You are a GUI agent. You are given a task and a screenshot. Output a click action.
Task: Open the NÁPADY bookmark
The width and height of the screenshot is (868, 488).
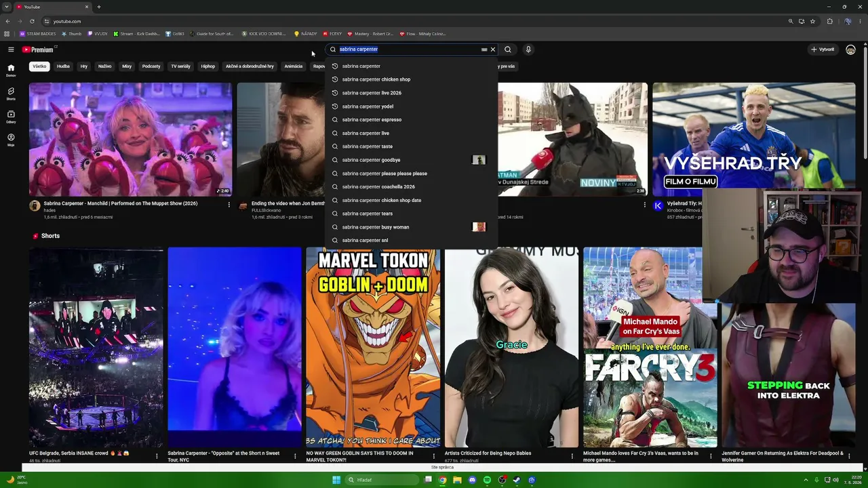[306, 34]
